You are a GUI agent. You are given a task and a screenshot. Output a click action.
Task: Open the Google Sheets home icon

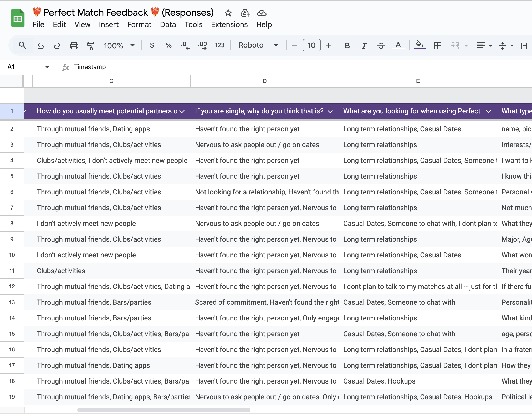[18, 18]
